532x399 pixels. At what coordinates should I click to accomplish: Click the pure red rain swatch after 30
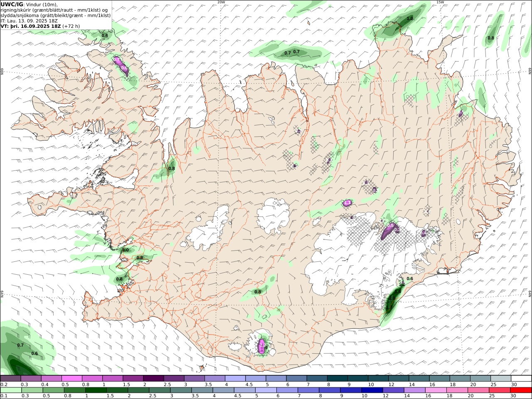tap(521, 390)
